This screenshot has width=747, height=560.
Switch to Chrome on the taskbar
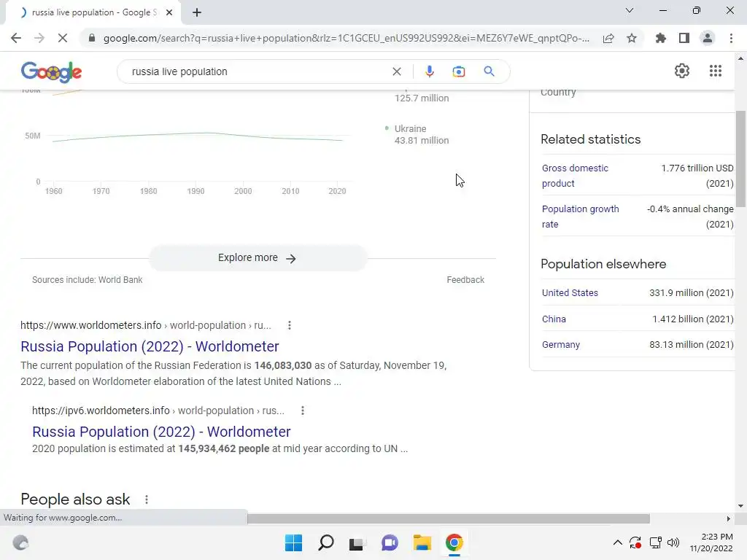tap(454, 542)
